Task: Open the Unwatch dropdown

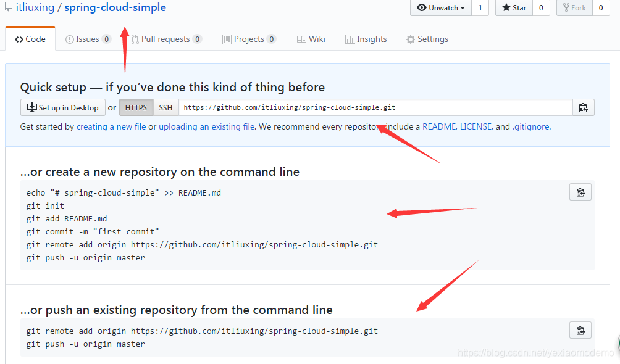Action: point(441,7)
